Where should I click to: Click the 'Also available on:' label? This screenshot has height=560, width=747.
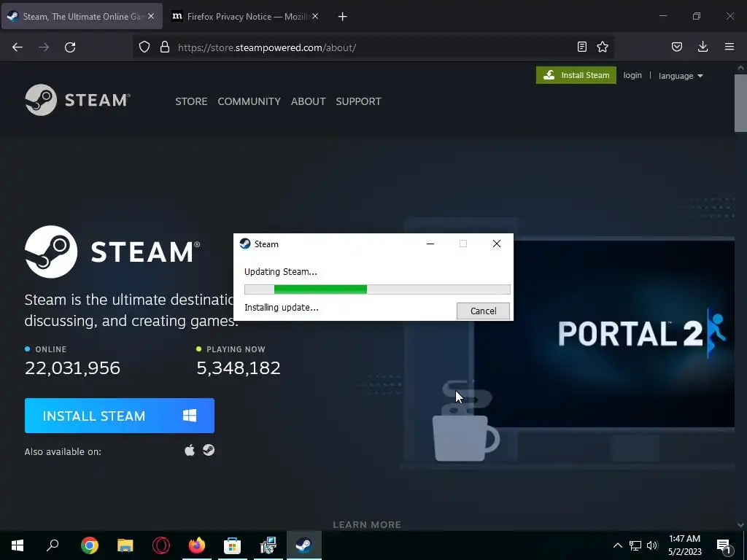click(x=63, y=451)
